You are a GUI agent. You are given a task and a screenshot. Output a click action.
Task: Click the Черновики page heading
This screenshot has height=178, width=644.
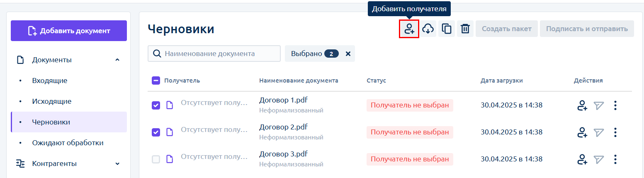(x=181, y=29)
